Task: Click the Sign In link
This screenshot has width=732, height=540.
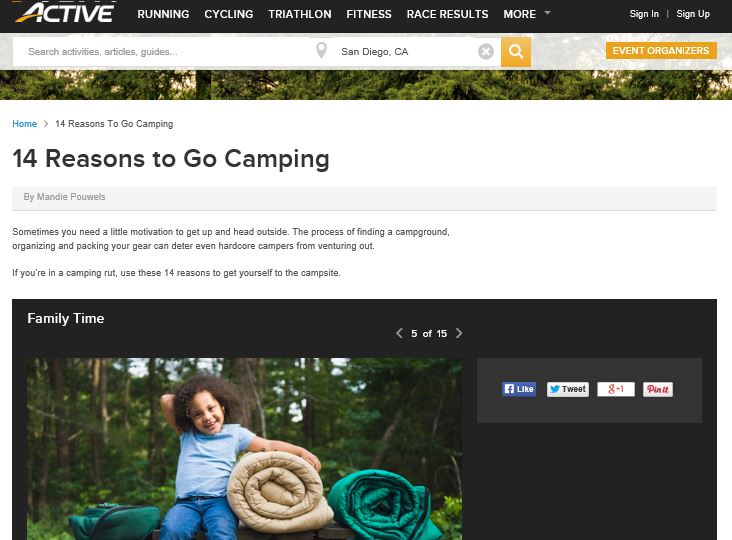Action: pyautogui.click(x=644, y=14)
